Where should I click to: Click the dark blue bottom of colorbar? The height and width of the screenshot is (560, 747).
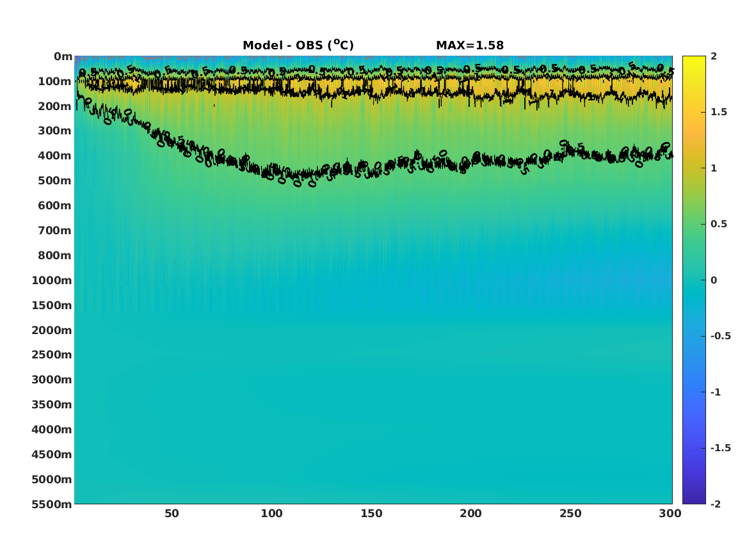click(694, 499)
